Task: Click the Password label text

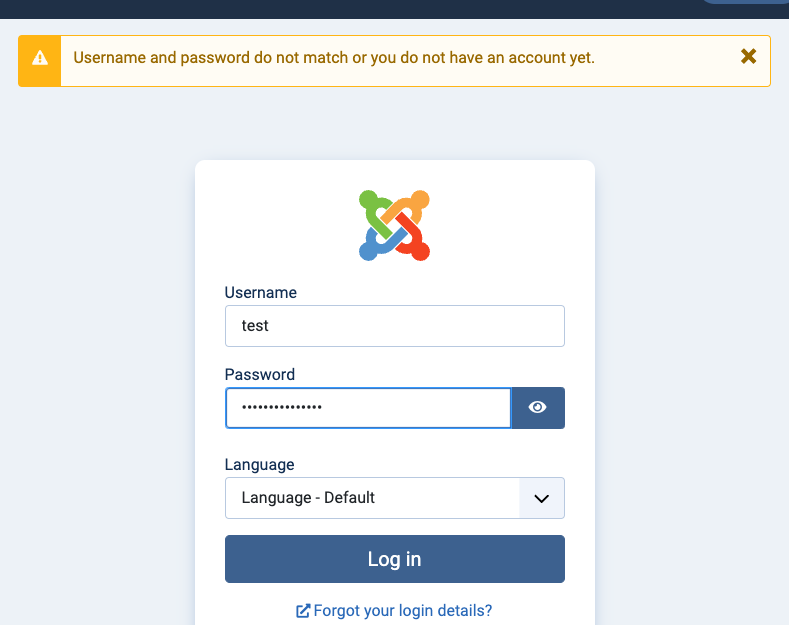Action: [x=260, y=375]
